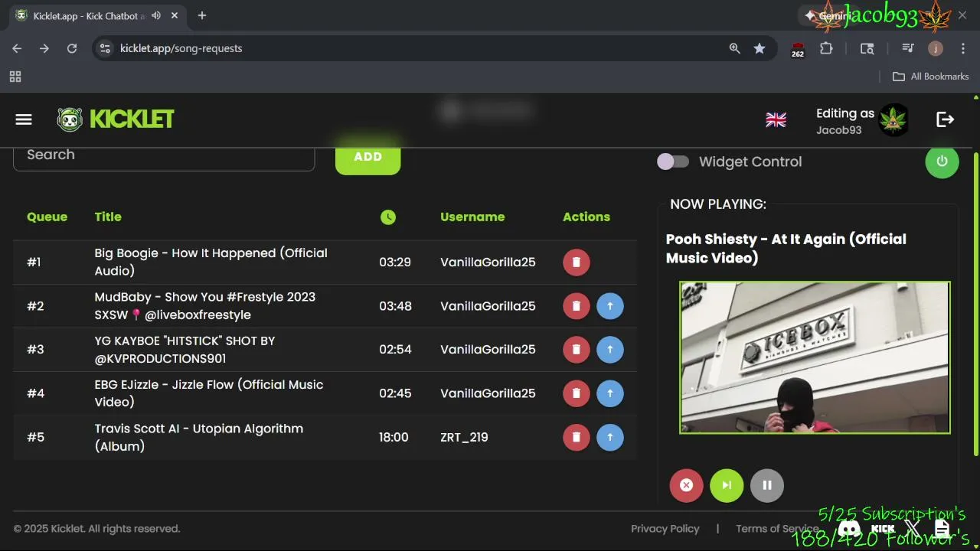
Task: Open the Kicklet hamburger menu
Action: (24, 119)
